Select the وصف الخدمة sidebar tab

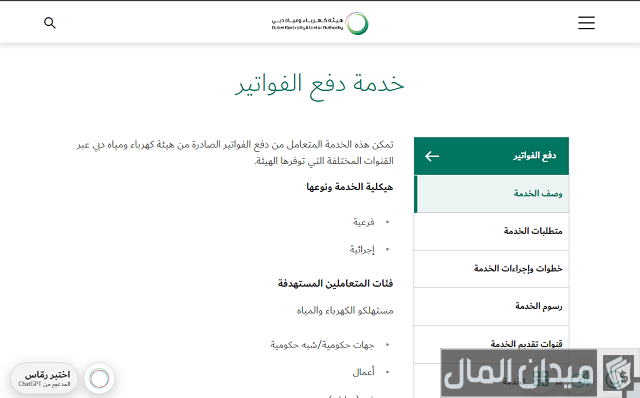[x=491, y=193]
